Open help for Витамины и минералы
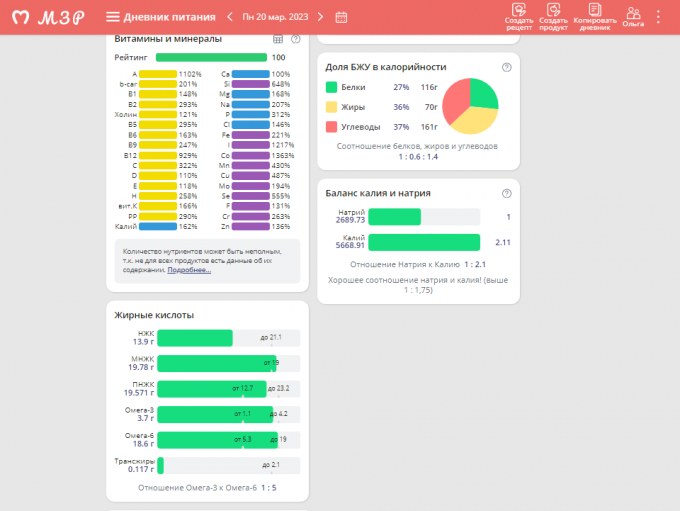The height and width of the screenshot is (511, 680). tap(296, 39)
